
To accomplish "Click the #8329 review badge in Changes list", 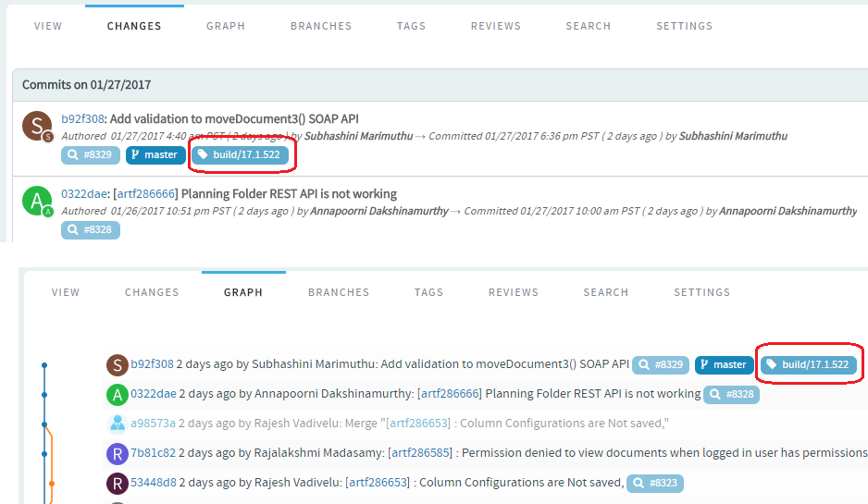I will click(x=91, y=155).
